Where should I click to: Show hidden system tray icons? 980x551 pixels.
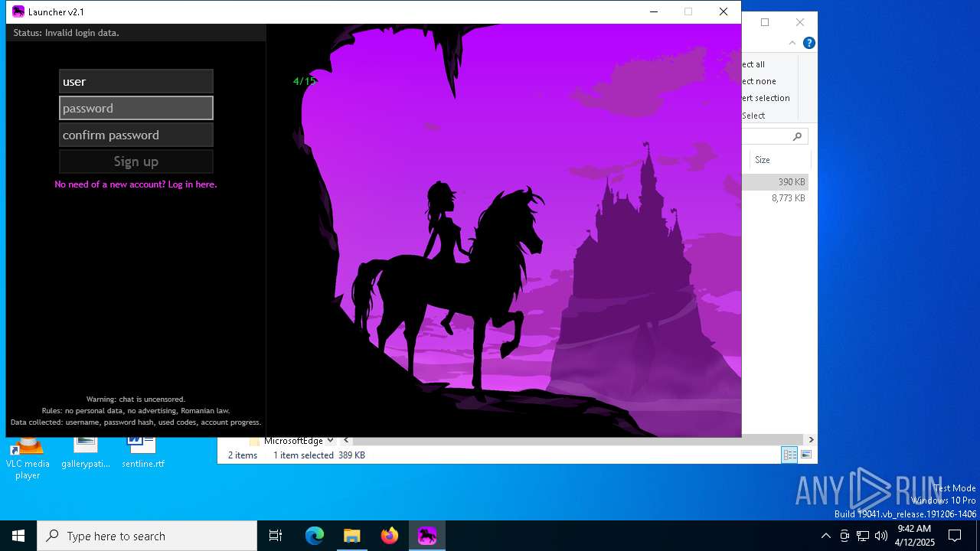coord(825,536)
